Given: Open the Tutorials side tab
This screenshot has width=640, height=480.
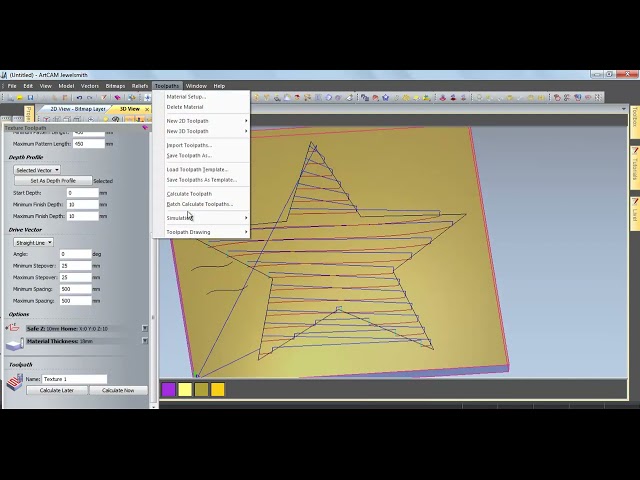Looking at the screenshot, I should click(635, 168).
